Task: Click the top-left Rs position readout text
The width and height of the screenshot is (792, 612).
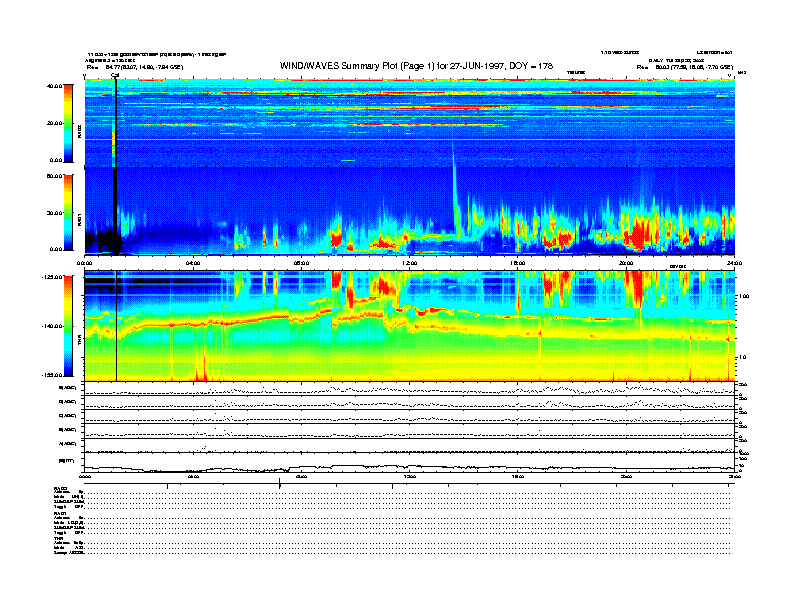Action: coord(134,67)
